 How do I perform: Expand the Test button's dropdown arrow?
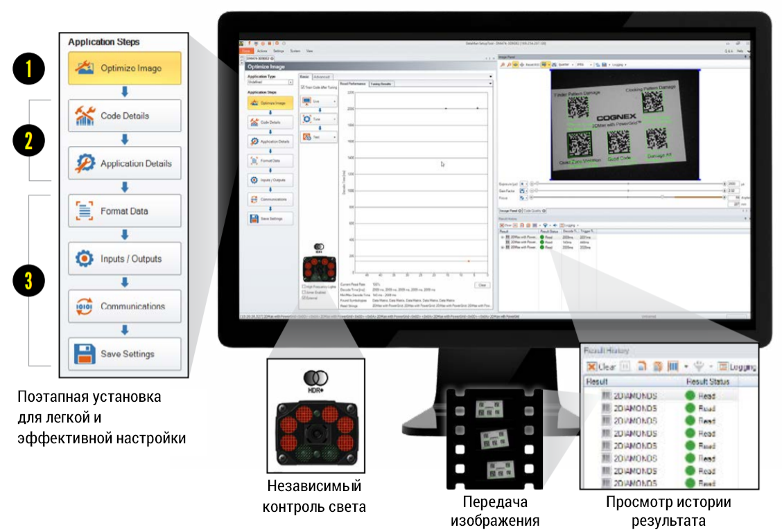(x=334, y=137)
